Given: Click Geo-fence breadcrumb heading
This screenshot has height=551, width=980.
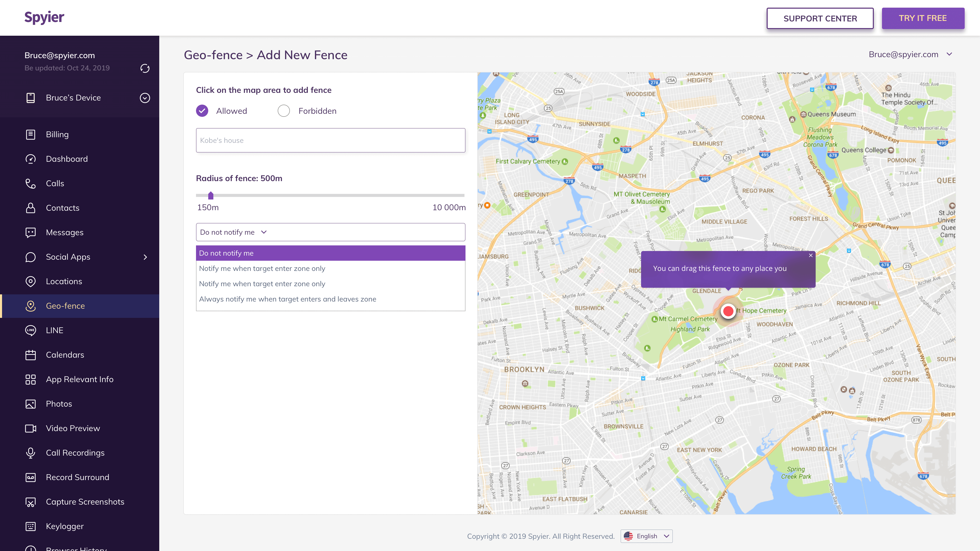Looking at the screenshot, I should [x=213, y=55].
